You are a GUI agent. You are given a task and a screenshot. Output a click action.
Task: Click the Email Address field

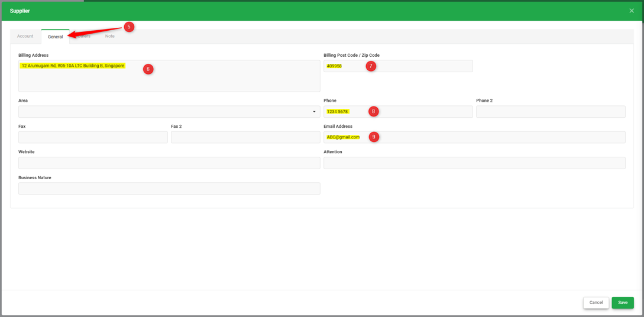point(474,137)
